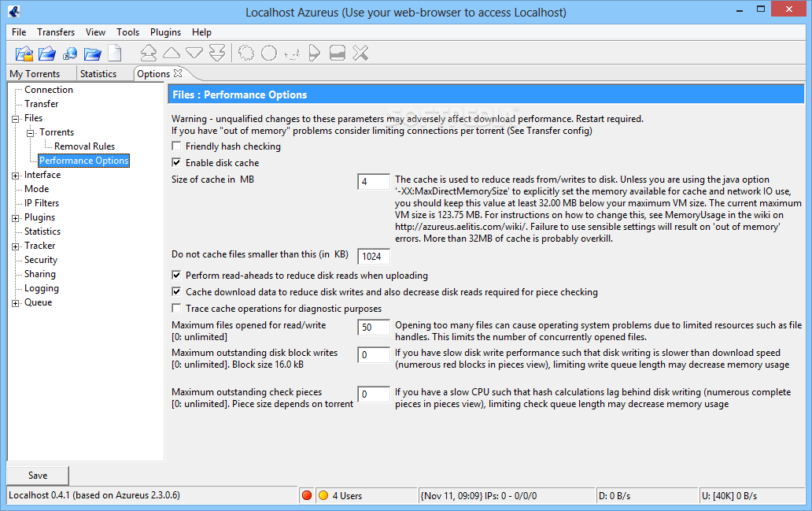The image size is (812, 511).
Task: Open the Plugins menu
Action: pos(166,32)
